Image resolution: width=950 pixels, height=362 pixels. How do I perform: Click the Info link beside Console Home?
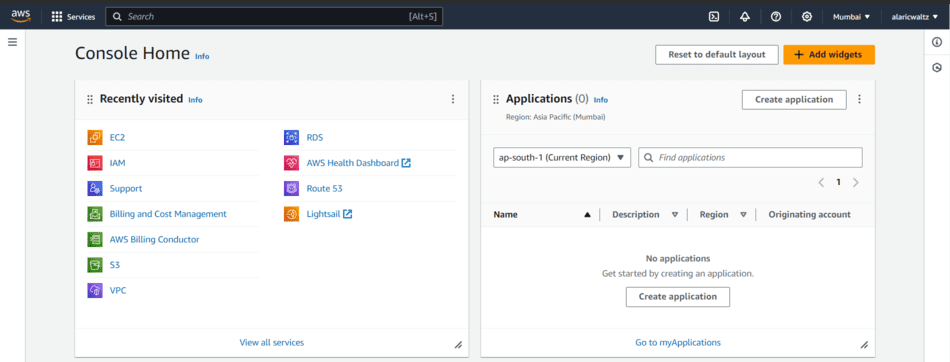tap(202, 56)
